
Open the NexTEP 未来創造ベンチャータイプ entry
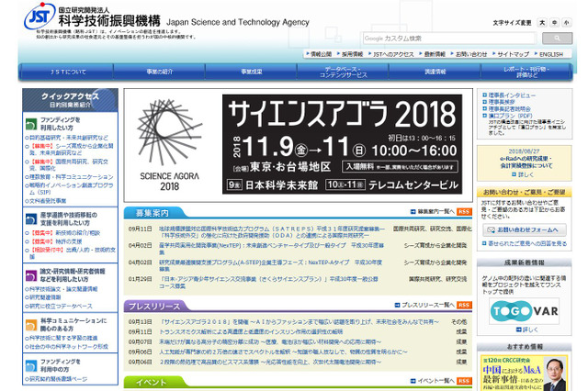click(x=272, y=249)
